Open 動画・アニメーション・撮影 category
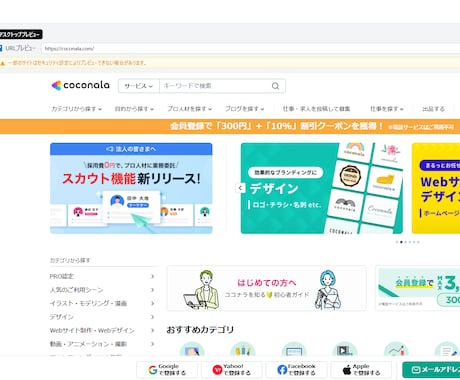This screenshot has width=460, height=380. [102, 344]
